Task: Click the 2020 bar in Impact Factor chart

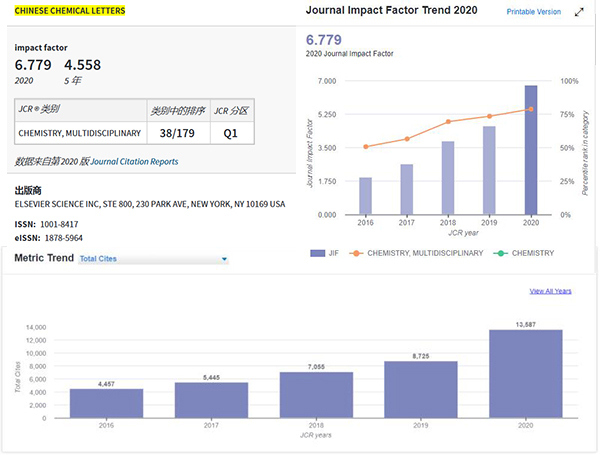Action: tap(531, 150)
